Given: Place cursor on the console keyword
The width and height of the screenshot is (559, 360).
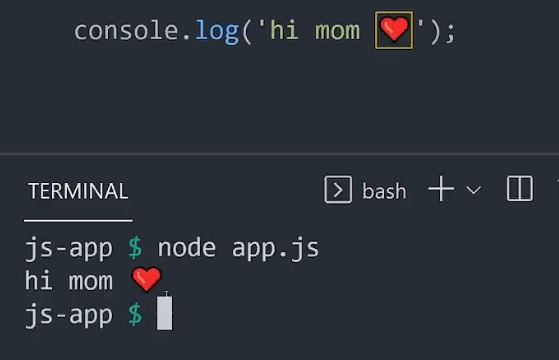Looking at the screenshot, I should pos(126,31).
